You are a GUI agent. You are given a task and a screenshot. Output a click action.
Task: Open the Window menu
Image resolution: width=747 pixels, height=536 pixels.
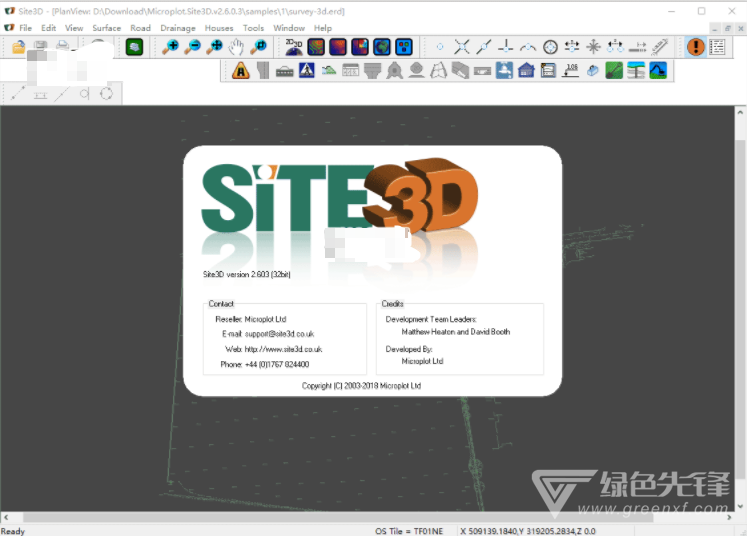pyautogui.click(x=289, y=28)
